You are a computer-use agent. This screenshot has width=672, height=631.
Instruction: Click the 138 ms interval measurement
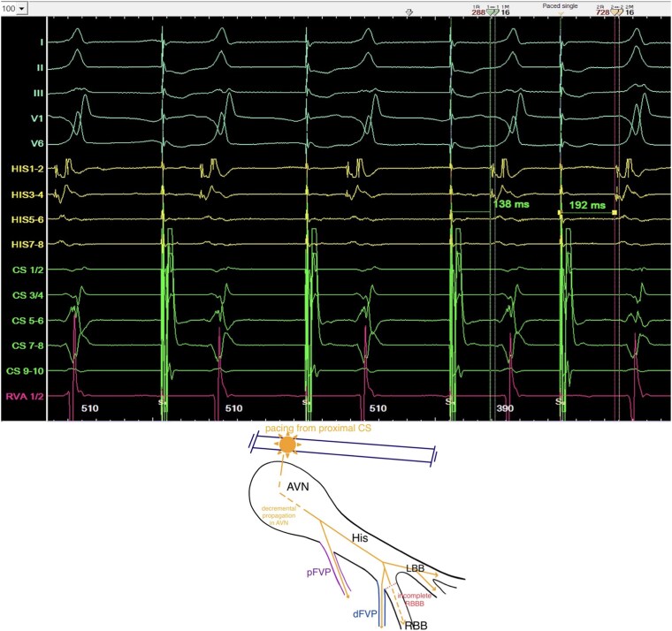click(511, 204)
